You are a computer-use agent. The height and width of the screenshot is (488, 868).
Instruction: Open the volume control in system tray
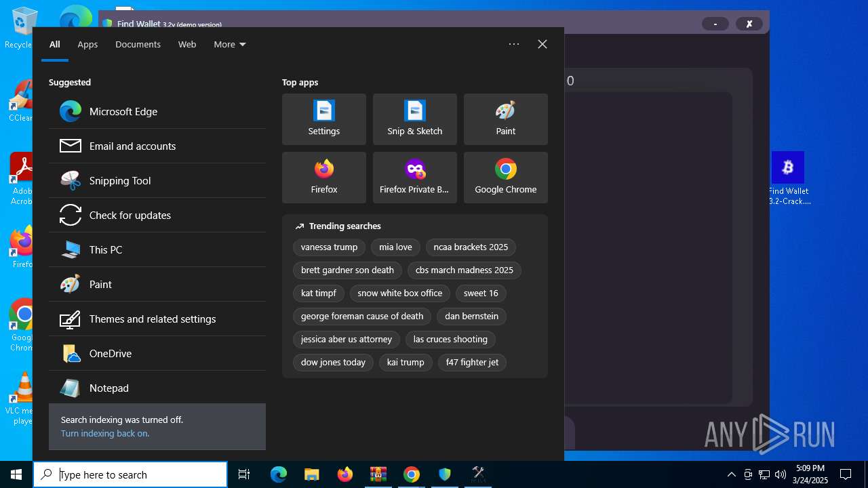tap(781, 474)
